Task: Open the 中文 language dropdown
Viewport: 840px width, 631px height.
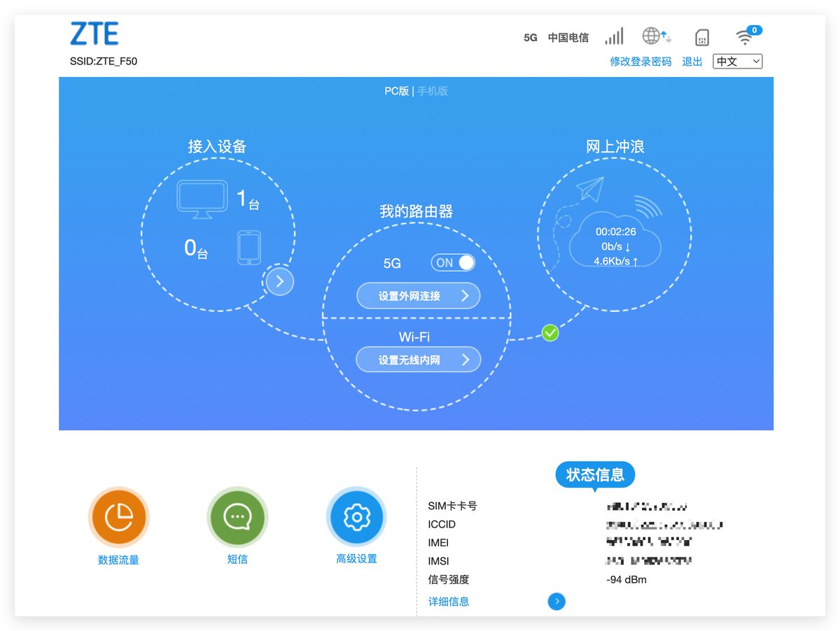Action: 737,62
